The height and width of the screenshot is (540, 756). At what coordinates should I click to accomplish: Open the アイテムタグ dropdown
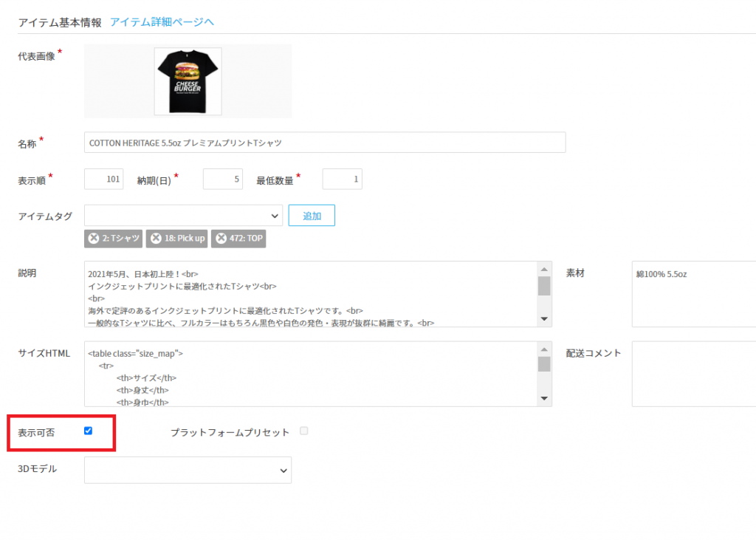[x=183, y=215]
